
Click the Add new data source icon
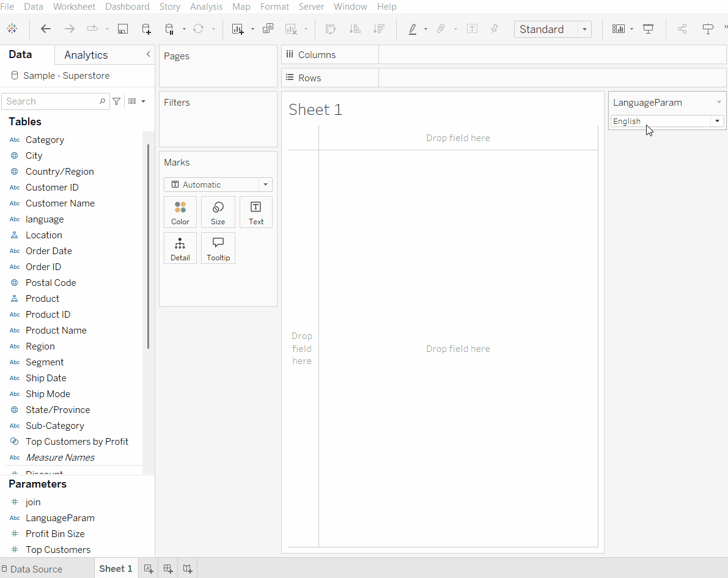click(x=146, y=29)
